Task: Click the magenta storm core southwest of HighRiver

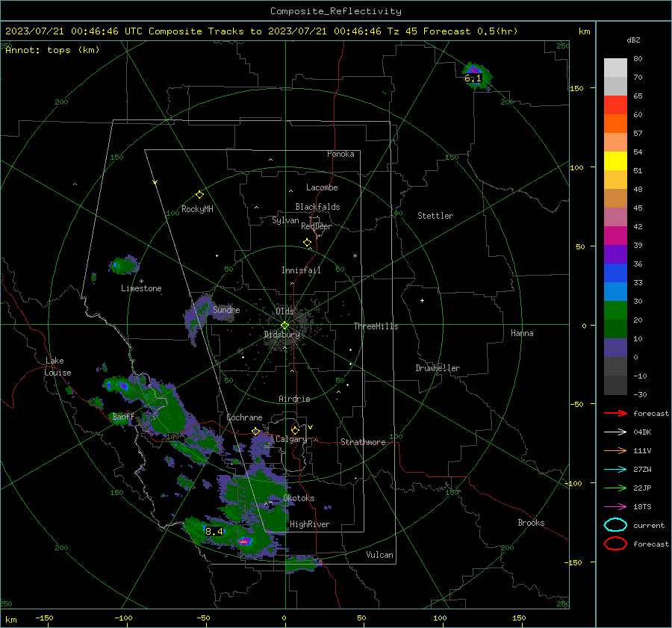Action: [244, 541]
